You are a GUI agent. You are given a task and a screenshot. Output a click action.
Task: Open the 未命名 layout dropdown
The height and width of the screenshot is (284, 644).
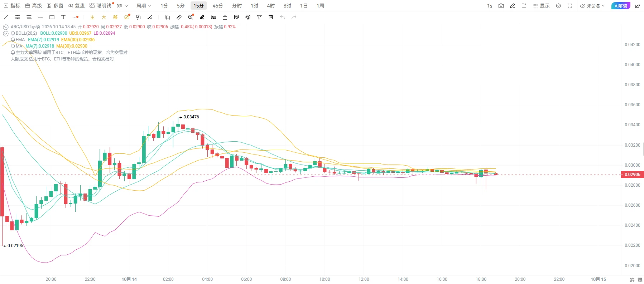[592, 6]
